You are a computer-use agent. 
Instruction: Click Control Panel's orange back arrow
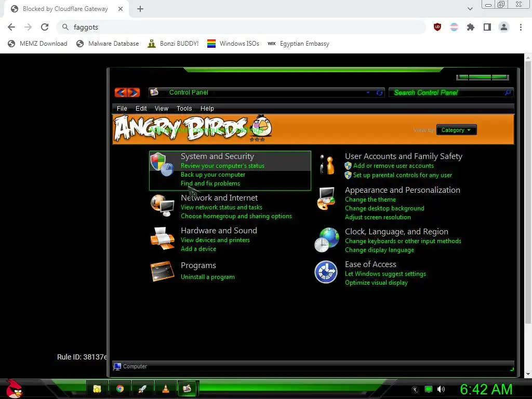click(121, 92)
